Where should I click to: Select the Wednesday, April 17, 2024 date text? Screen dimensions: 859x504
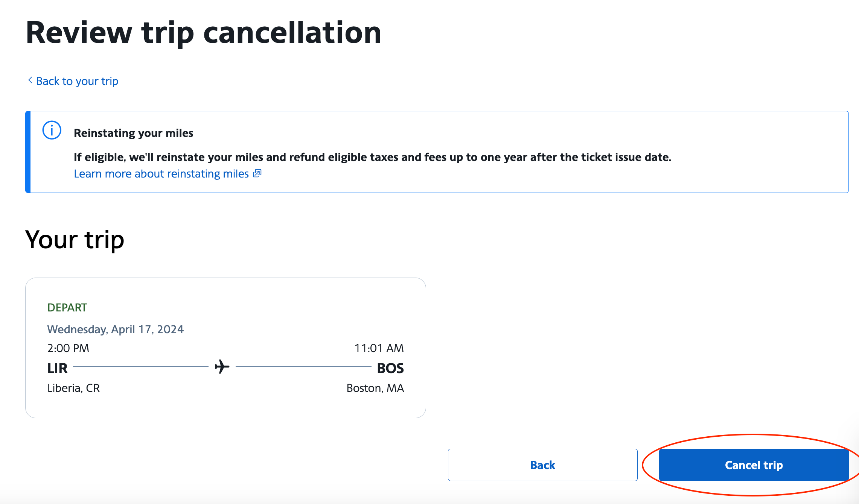pos(115,329)
